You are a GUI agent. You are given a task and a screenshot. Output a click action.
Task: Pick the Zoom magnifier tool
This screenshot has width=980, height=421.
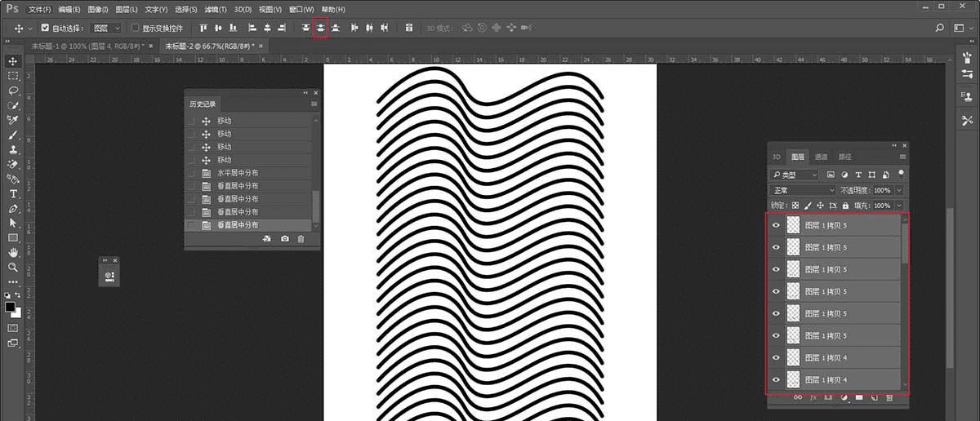pyautogui.click(x=13, y=267)
